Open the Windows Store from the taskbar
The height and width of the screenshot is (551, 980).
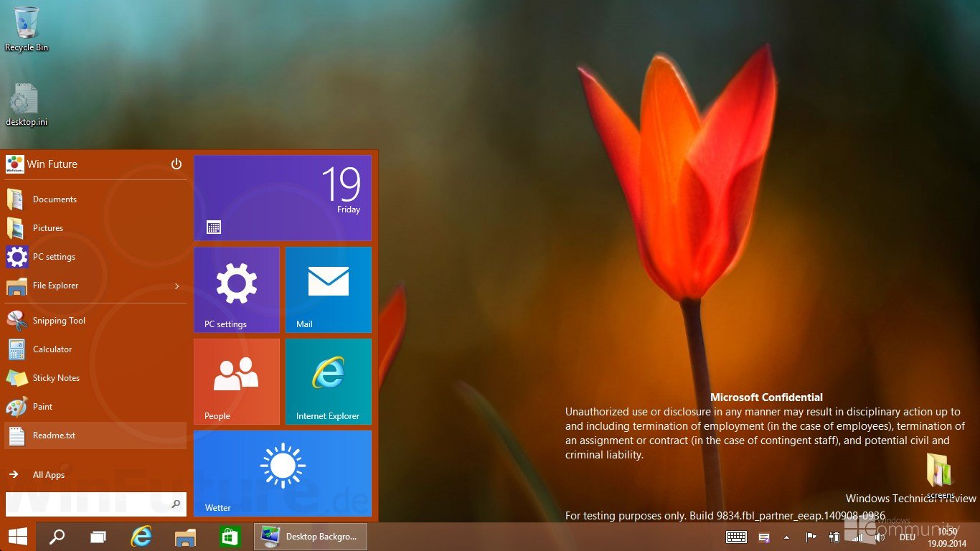click(229, 537)
